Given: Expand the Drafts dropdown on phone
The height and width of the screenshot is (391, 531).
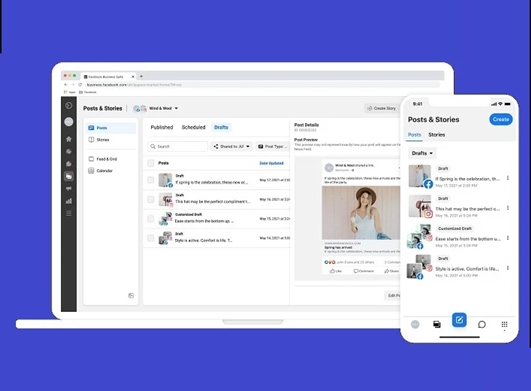Looking at the screenshot, I should click(x=422, y=153).
